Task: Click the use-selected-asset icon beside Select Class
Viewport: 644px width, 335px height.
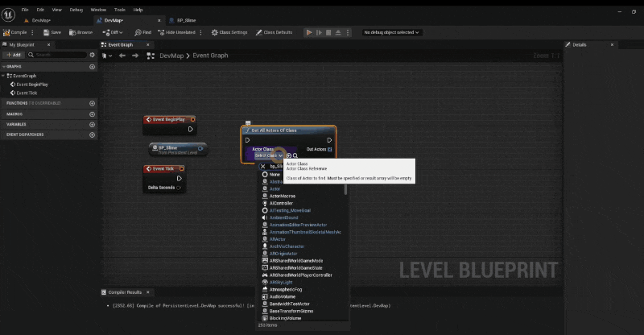Action: pos(289,155)
